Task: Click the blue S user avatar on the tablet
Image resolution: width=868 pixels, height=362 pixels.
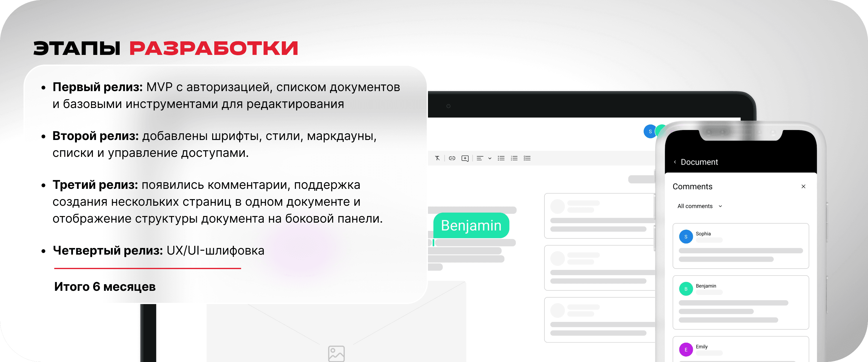Action: (650, 132)
